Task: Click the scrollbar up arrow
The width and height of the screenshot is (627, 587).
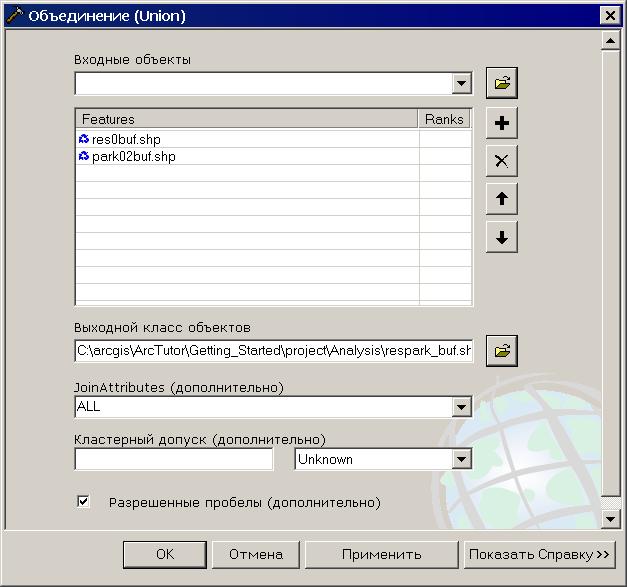Action: click(610, 41)
